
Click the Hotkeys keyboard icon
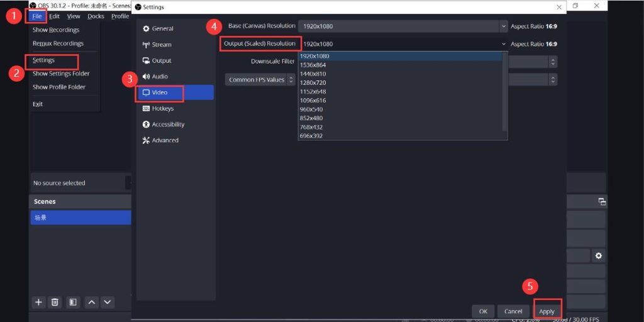click(x=146, y=108)
